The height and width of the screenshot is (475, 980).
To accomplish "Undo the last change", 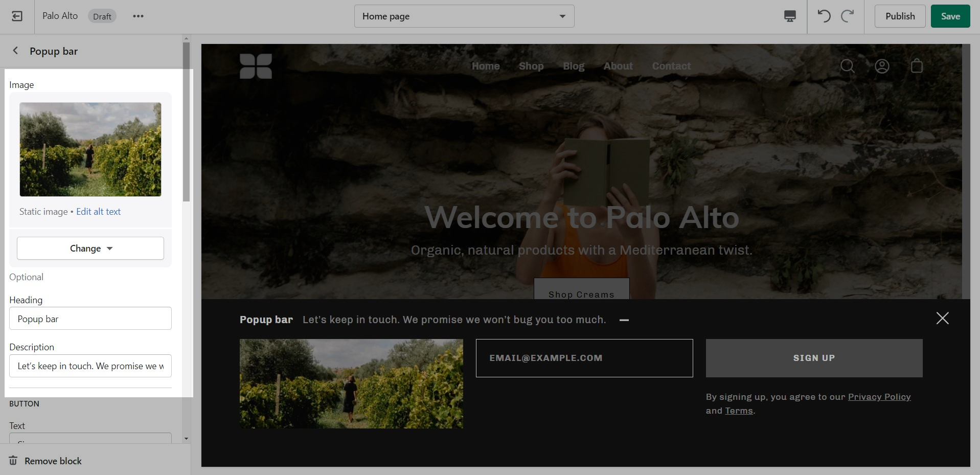I will click(824, 16).
